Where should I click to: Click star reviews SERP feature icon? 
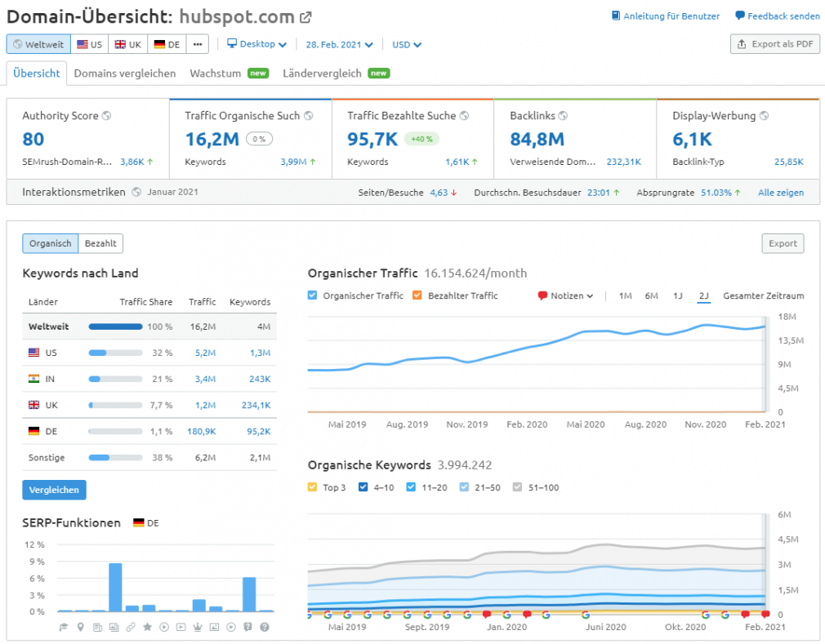(147, 627)
